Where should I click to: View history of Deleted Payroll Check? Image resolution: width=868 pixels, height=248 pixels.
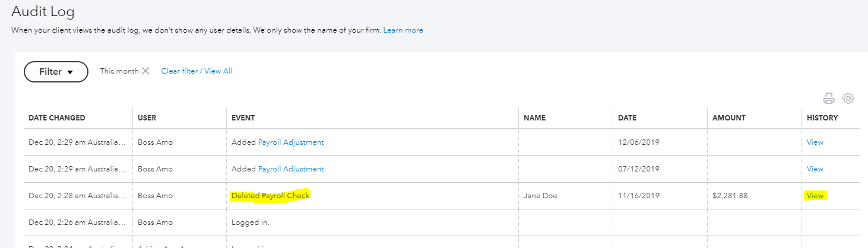coord(815,196)
